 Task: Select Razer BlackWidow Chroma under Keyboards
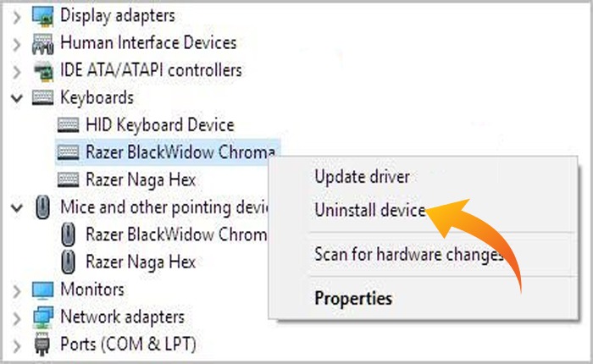click(180, 152)
